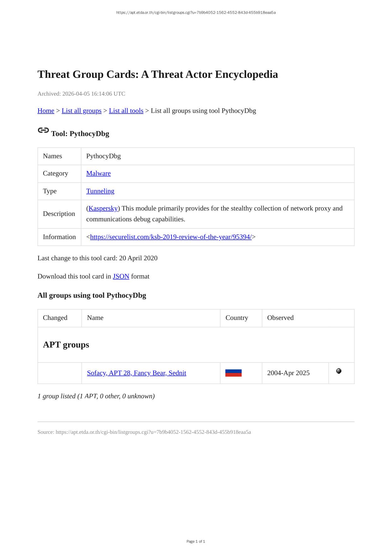Navigate to List all tools breadcrumb
This screenshot has width=392, height=554.
pos(126,111)
